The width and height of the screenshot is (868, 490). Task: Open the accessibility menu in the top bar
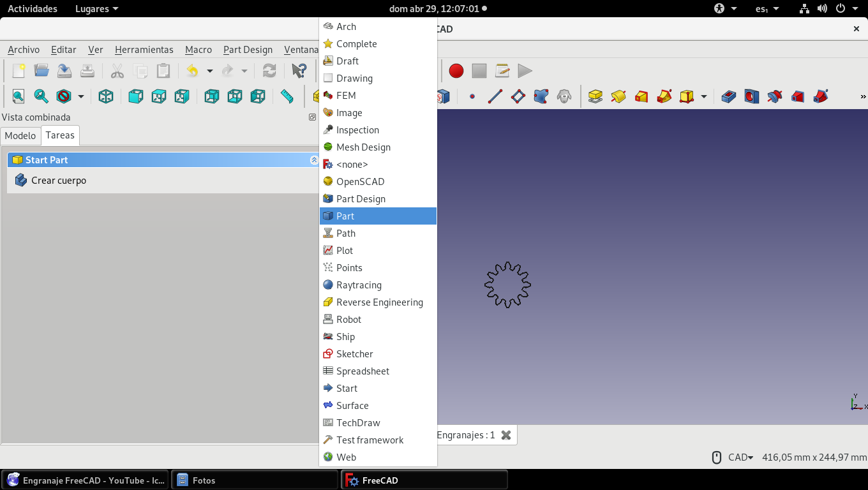[726, 9]
